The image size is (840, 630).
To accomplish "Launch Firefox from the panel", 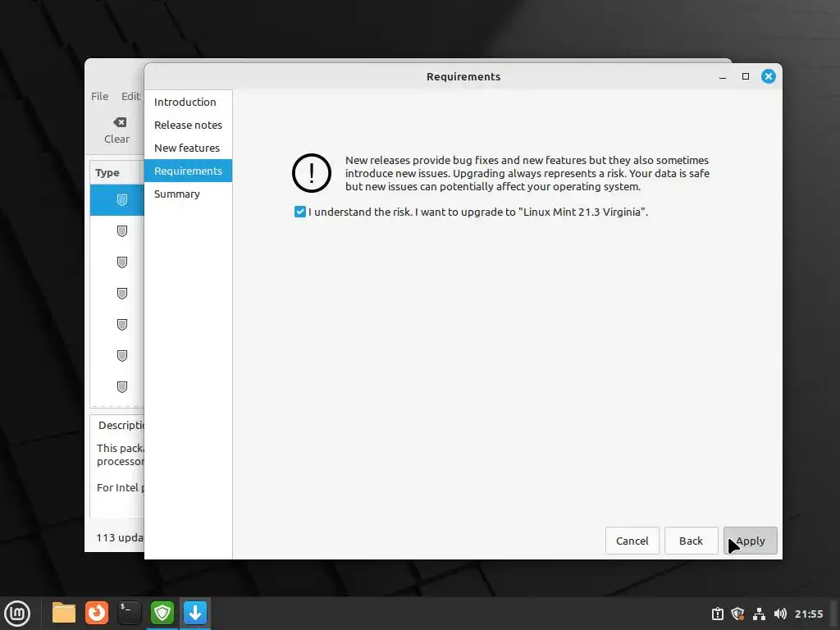I will pos(97,614).
